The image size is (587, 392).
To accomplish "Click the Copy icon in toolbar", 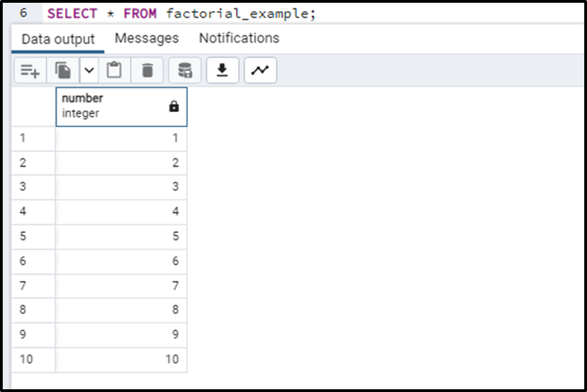I will 63,70.
